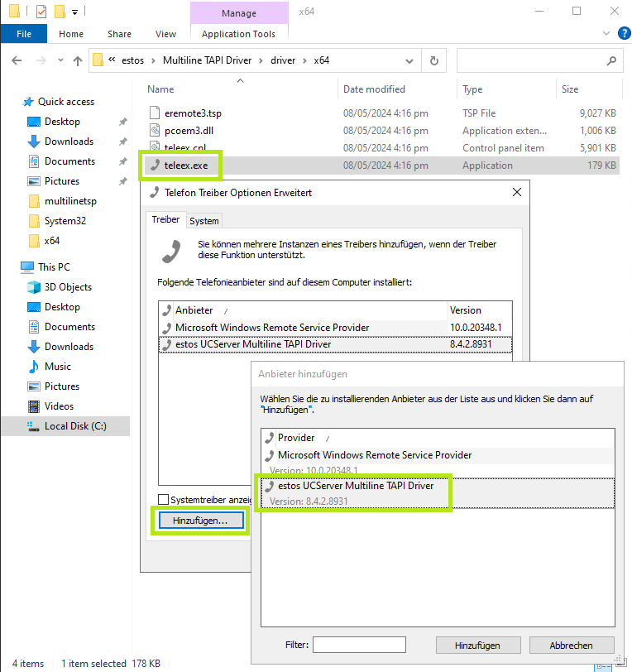Click into the Filter text field
Image resolution: width=632 pixels, height=672 pixels.
[359, 645]
